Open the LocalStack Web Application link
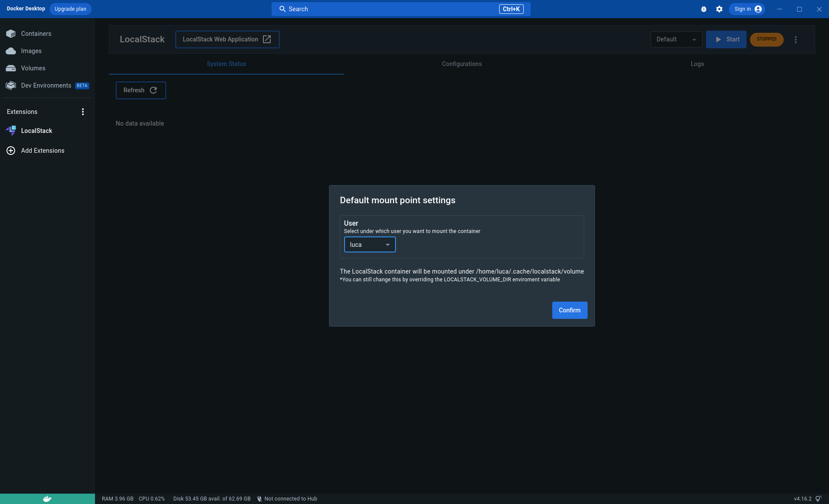 227,39
